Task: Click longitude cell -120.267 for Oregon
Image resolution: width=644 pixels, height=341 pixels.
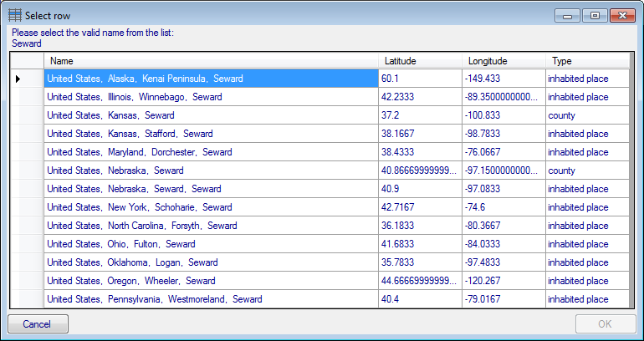Action: 503,281
